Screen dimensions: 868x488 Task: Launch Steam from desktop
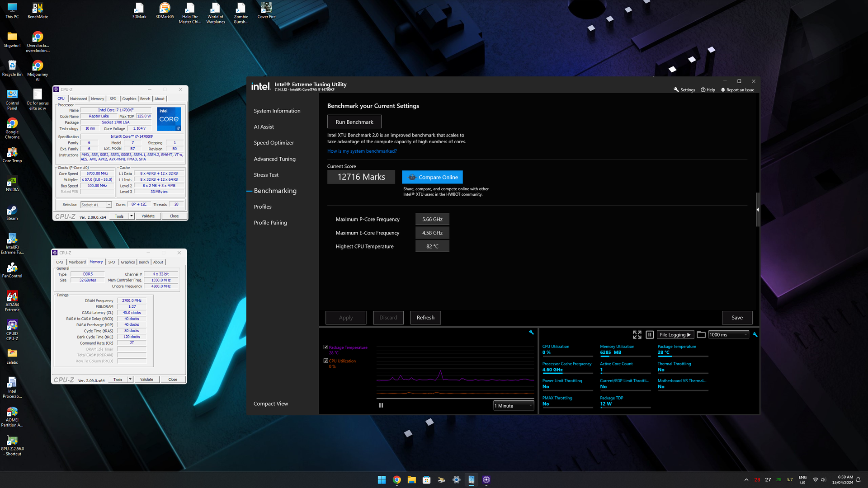pyautogui.click(x=12, y=213)
